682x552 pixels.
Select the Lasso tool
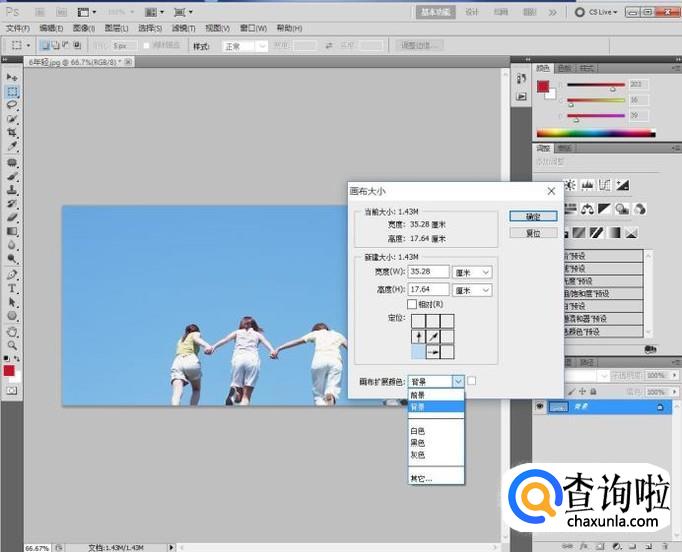pyautogui.click(x=12, y=105)
